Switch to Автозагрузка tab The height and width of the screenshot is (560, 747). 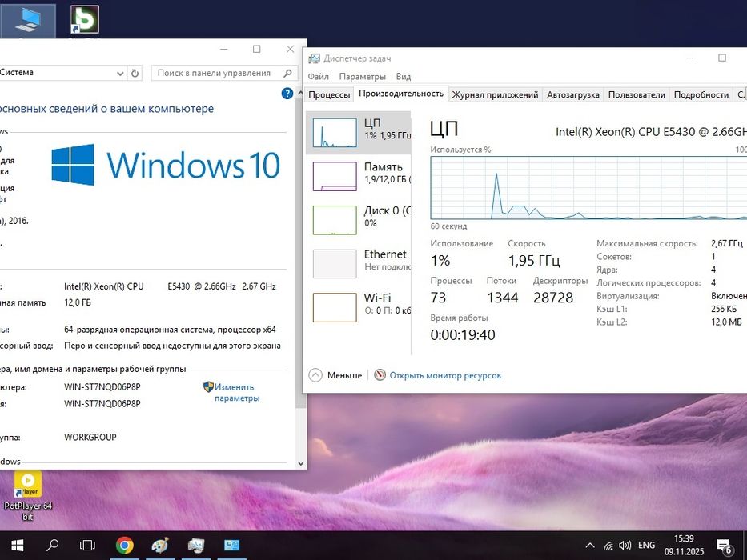(x=572, y=94)
